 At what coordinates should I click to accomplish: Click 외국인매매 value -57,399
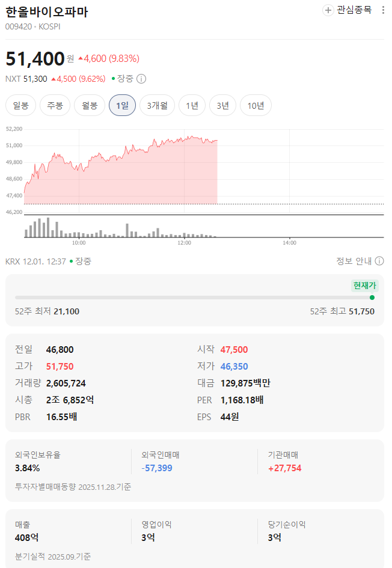coord(157,468)
